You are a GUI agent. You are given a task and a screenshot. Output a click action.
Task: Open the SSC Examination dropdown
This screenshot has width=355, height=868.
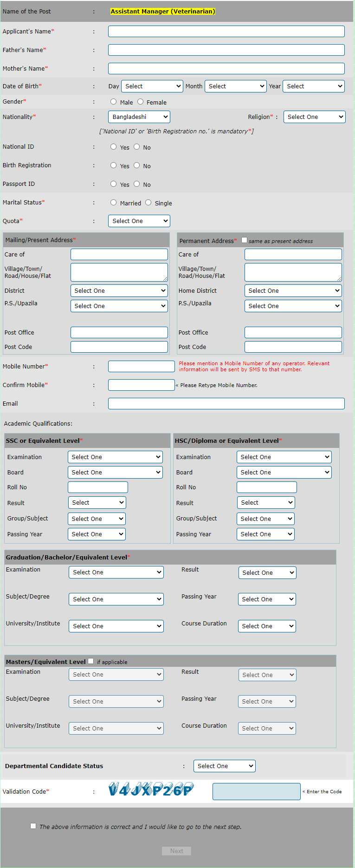[x=116, y=457]
